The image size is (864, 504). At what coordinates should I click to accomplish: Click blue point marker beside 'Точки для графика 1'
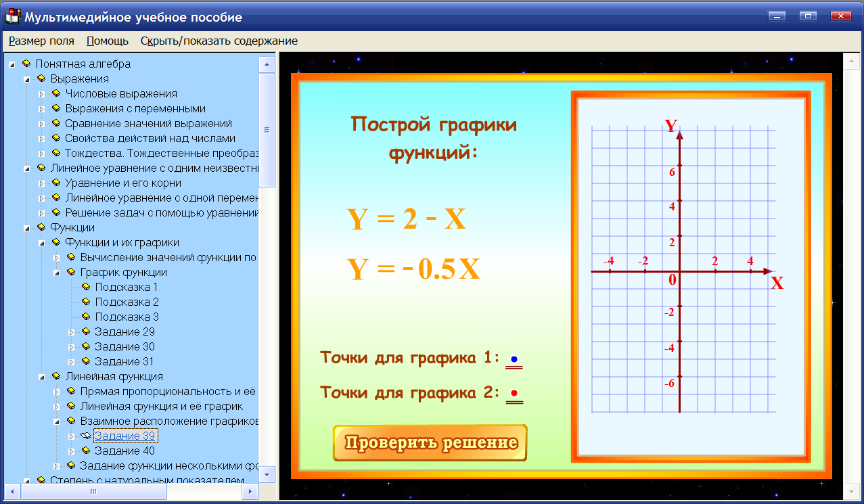[x=515, y=359]
